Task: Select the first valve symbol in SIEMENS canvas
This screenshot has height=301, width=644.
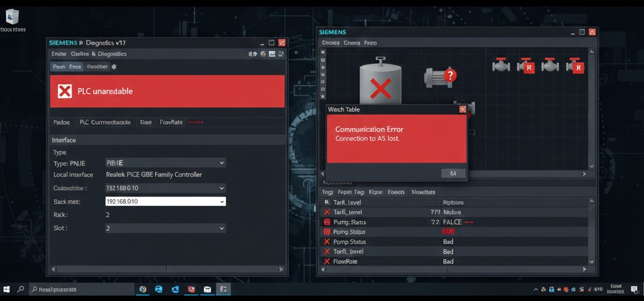Action: pyautogui.click(x=501, y=65)
